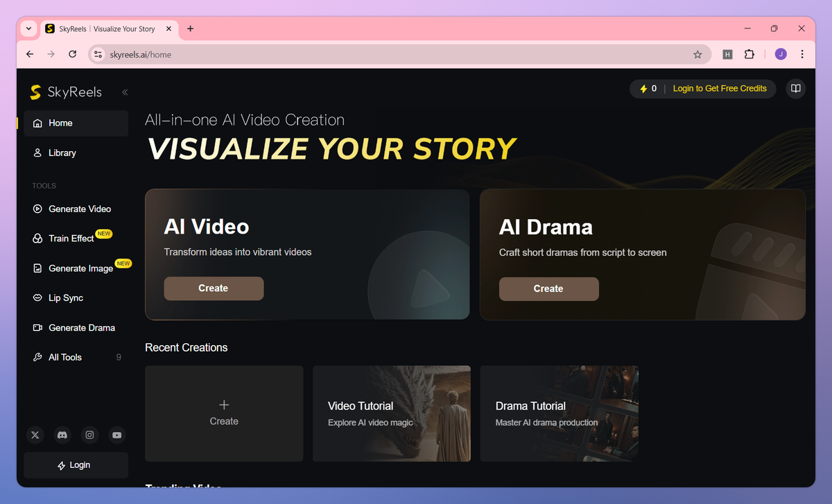Bookmark this page with star icon

(x=697, y=55)
